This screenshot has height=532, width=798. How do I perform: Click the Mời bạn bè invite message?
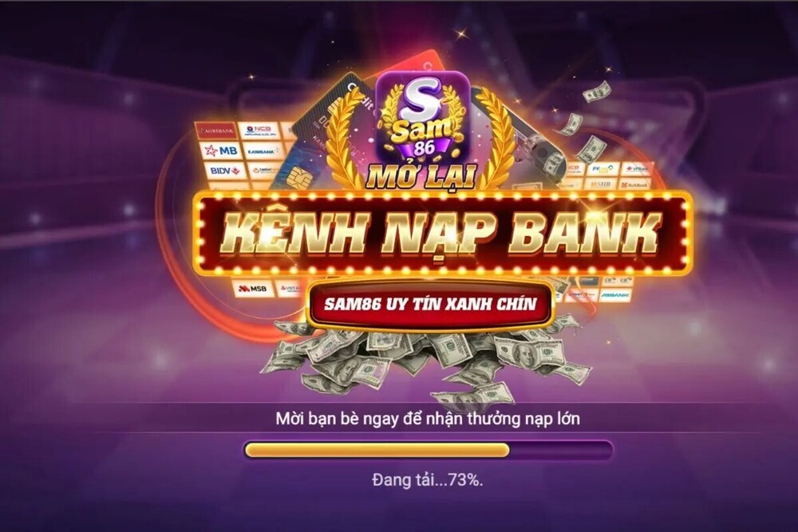[x=428, y=419]
